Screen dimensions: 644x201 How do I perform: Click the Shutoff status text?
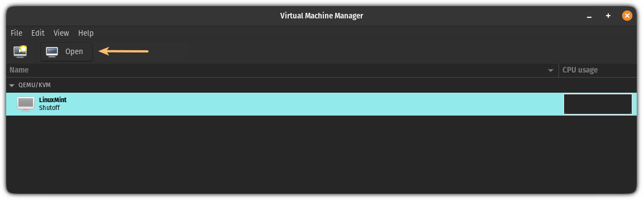[49, 108]
